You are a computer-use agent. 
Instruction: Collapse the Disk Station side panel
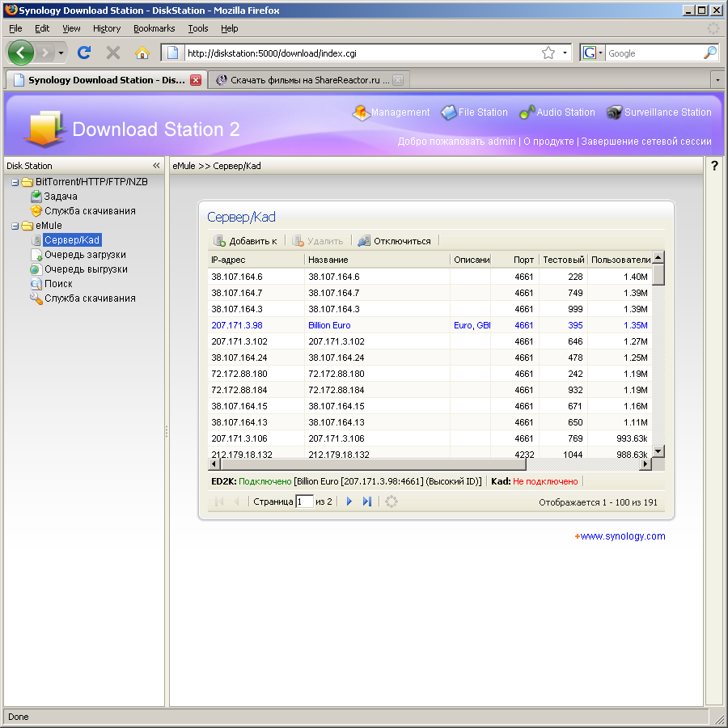point(156,166)
